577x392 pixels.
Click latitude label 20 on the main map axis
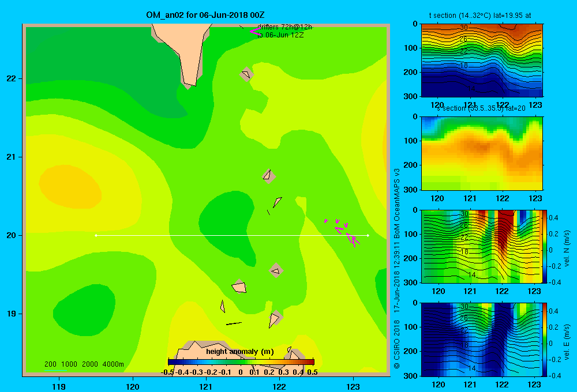12,235
